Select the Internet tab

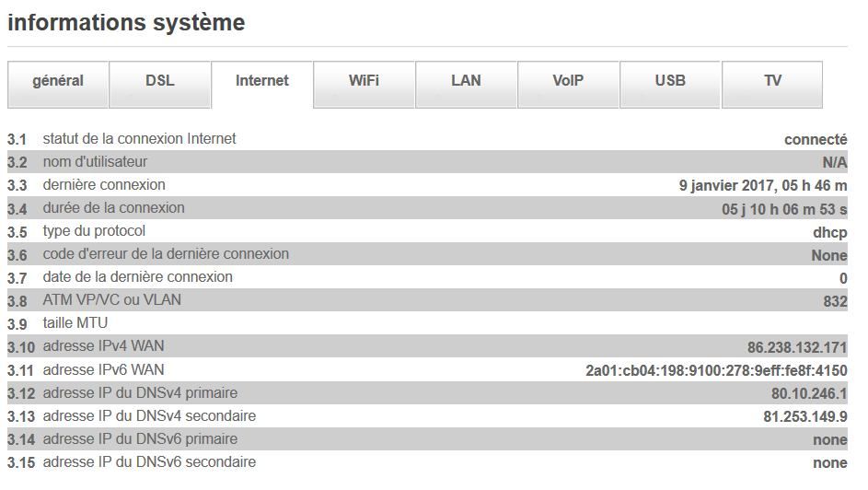click(x=262, y=81)
